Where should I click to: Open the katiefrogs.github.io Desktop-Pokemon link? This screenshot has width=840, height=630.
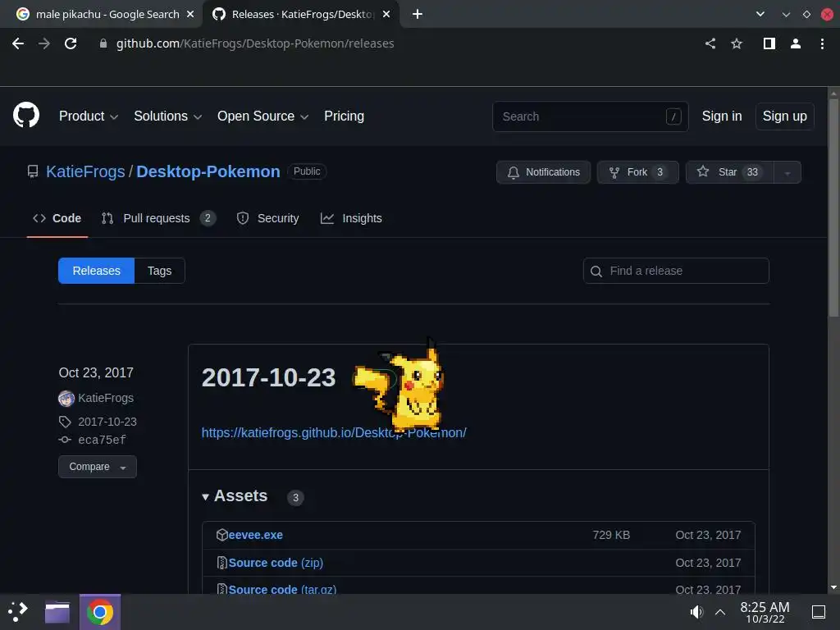point(334,432)
